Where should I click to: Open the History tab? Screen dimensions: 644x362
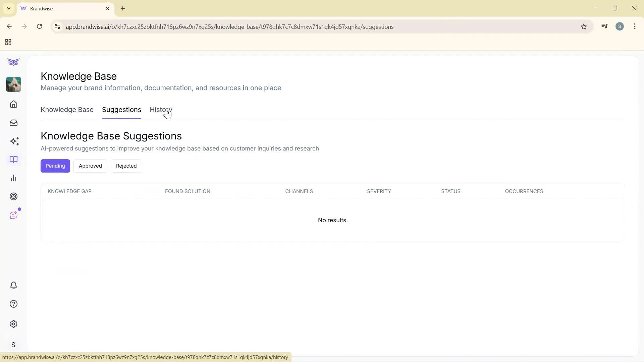[161, 110]
